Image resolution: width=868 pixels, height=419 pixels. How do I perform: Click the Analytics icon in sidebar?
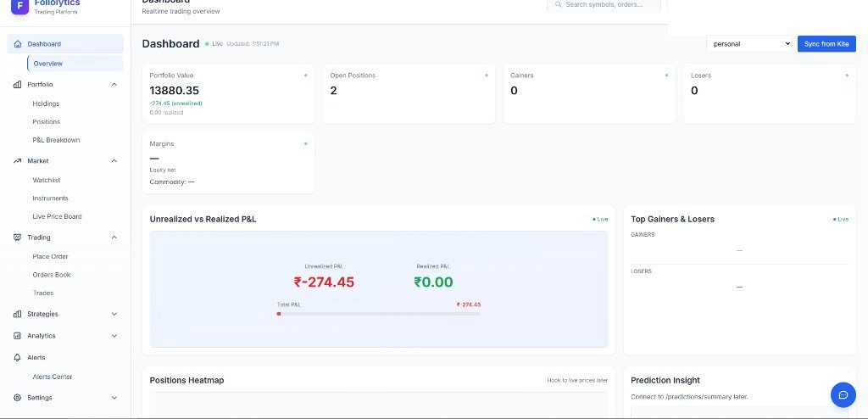tap(17, 336)
